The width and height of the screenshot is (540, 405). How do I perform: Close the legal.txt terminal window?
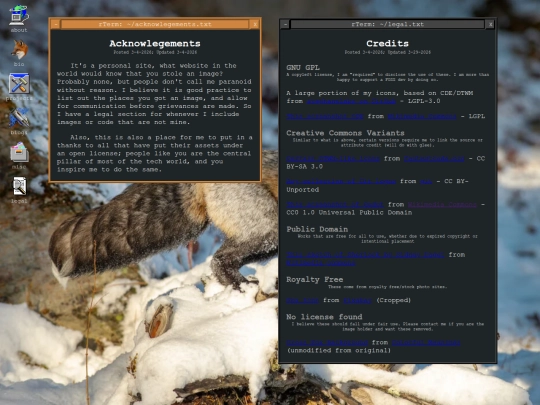click(x=490, y=24)
